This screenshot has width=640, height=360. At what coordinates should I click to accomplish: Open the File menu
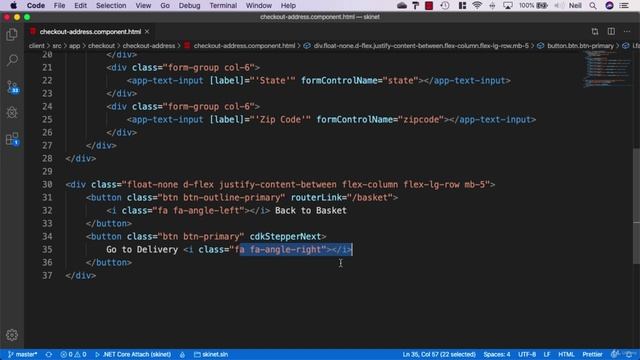(59, 5)
